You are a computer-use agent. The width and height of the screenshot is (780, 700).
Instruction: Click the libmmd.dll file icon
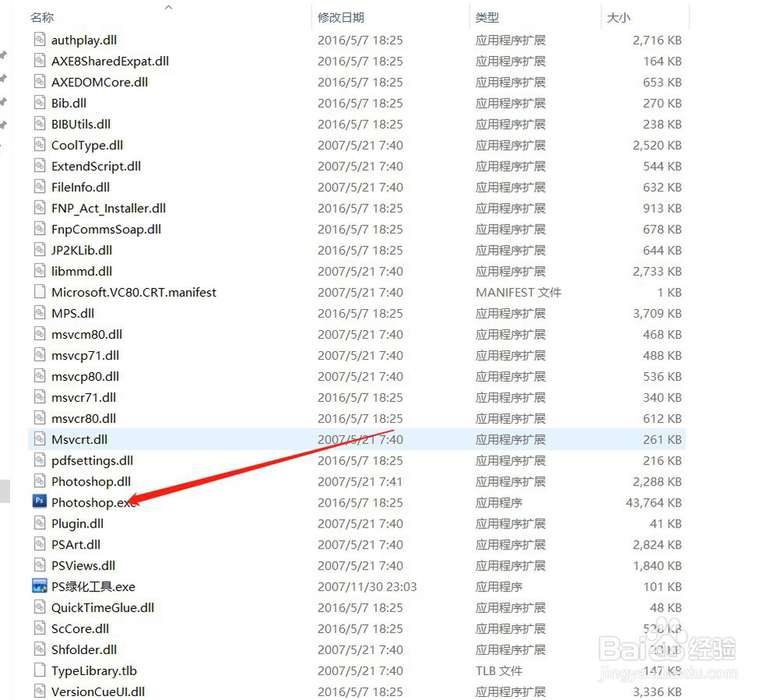40,270
